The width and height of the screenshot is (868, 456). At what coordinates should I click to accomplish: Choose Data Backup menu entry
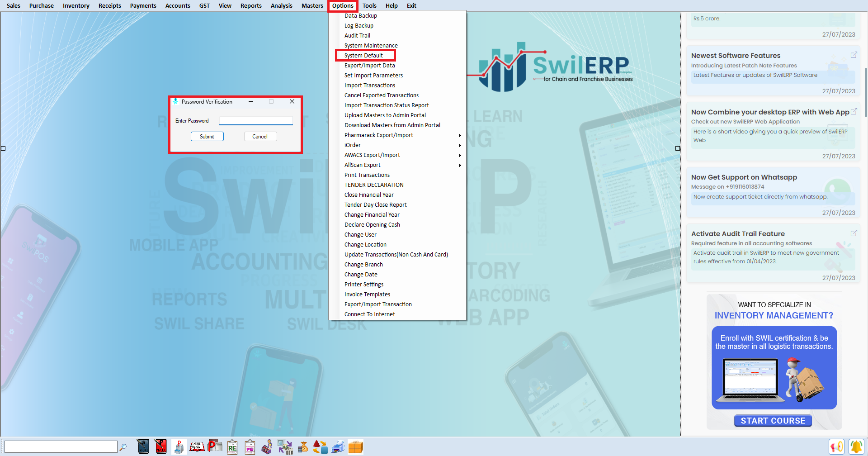click(x=361, y=16)
